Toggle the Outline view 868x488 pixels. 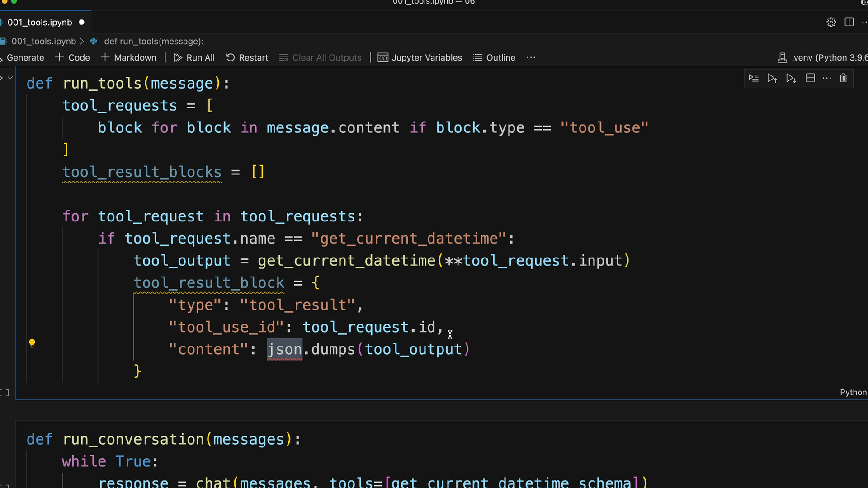tap(494, 57)
